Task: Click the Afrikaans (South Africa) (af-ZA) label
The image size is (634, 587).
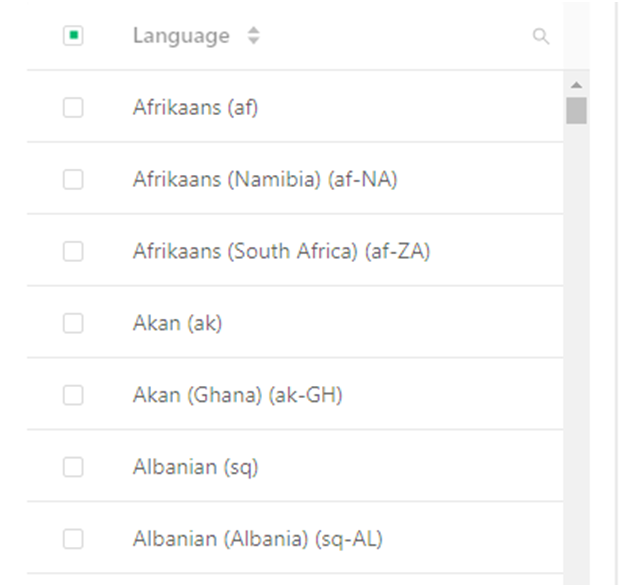Action: tap(281, 251)
